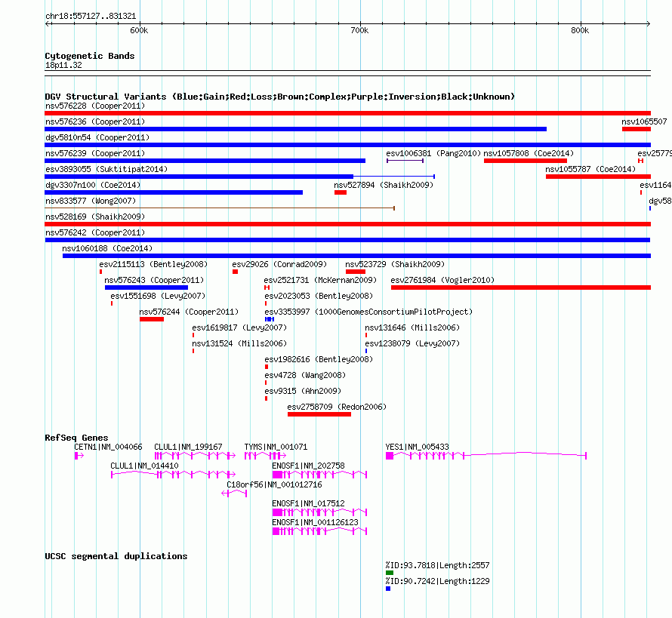Click nsv1057808 (Coe2014) label

pyautogui.click(x=529, y=153)
